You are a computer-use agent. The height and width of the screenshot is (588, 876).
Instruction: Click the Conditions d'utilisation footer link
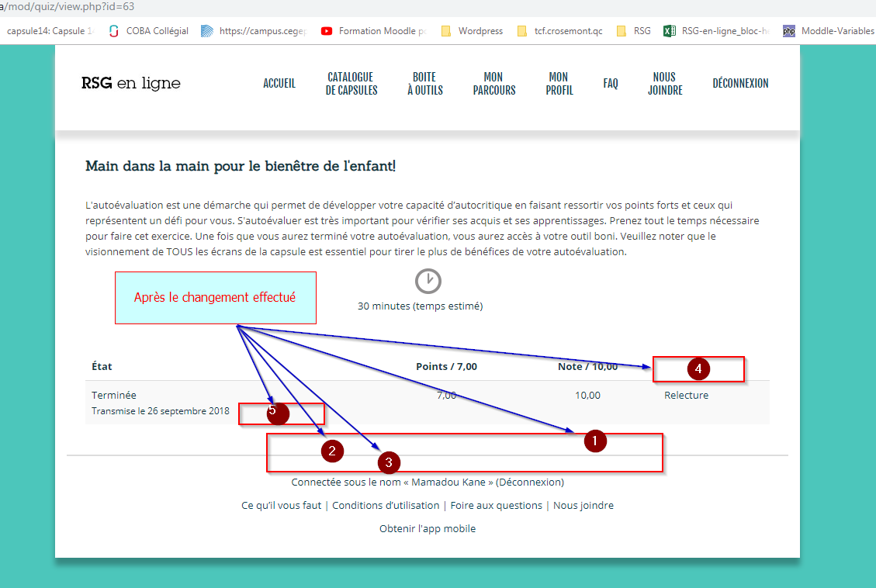point(386,505)
